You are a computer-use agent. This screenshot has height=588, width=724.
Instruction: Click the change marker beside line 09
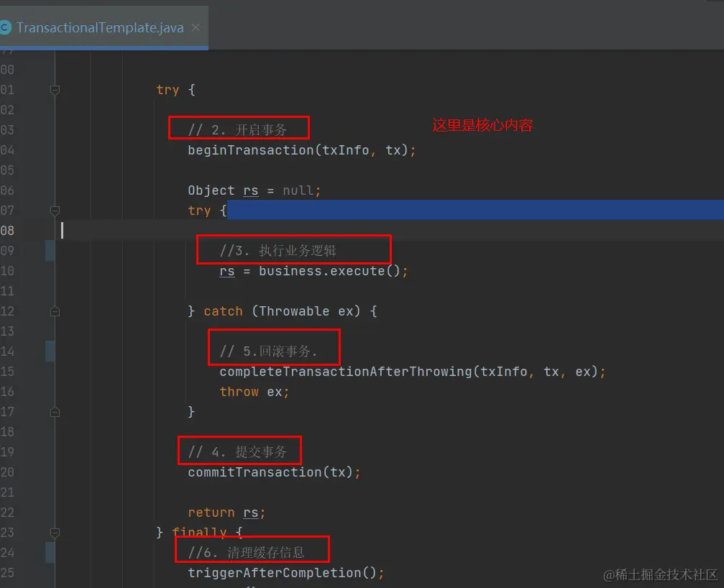coord(50,251)
